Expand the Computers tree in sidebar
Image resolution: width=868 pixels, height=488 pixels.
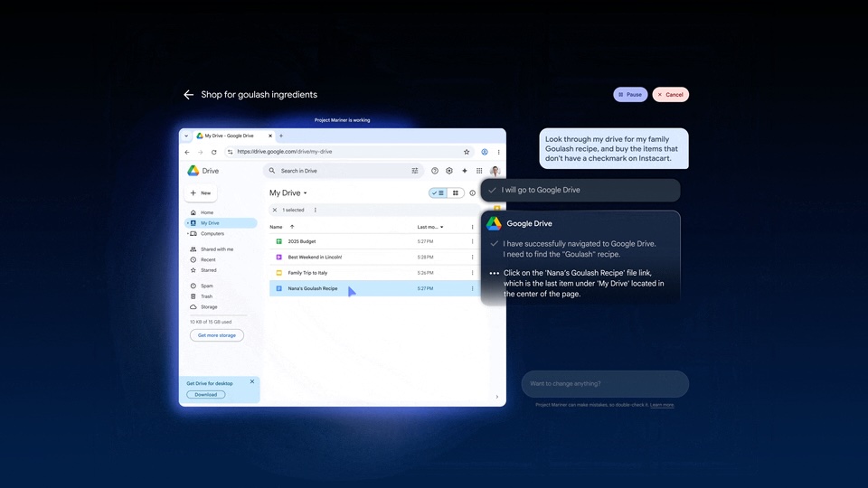187,234
